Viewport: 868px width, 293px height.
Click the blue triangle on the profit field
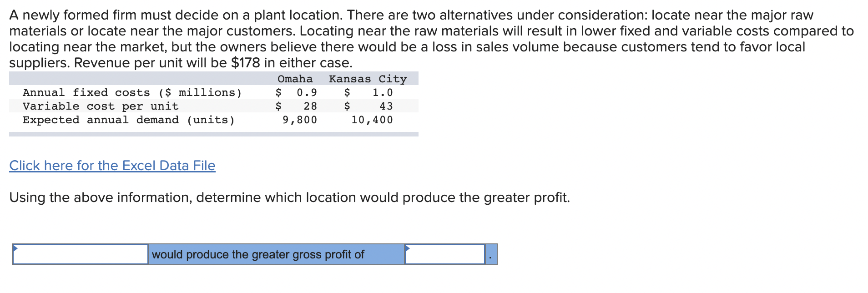tap(408, 248)
